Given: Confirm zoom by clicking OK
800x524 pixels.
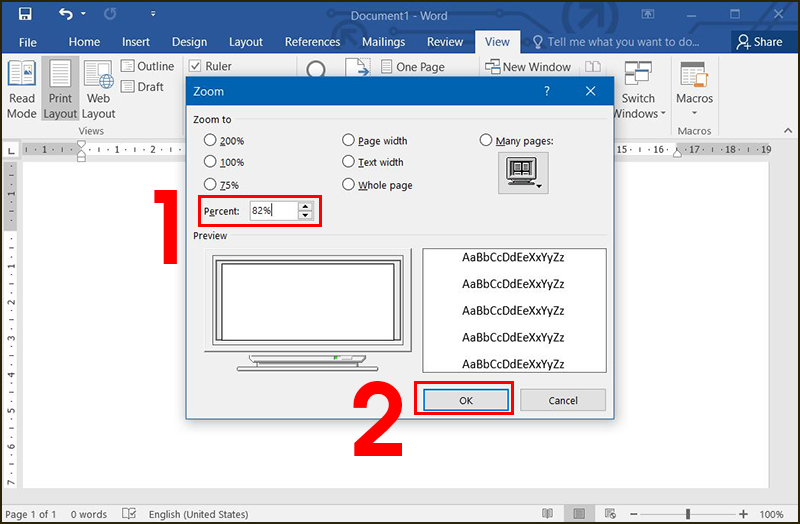Looking at the screenshot, I should 466,400.
